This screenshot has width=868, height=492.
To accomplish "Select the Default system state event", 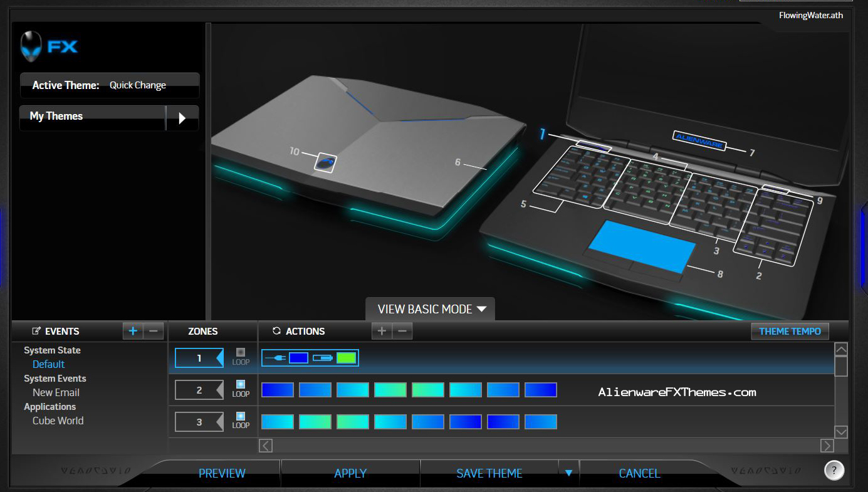I will click(x=49, y=364).
